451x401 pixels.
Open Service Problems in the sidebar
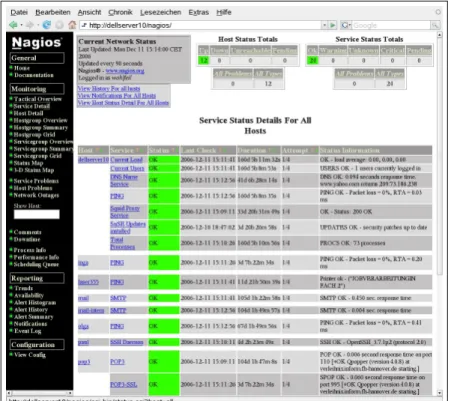click(36, 181)
